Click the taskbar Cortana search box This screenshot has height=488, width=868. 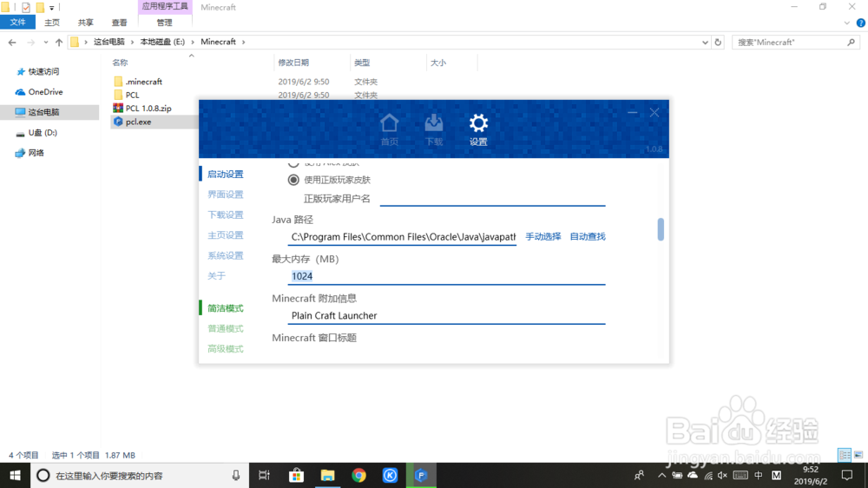coord(140,475)
